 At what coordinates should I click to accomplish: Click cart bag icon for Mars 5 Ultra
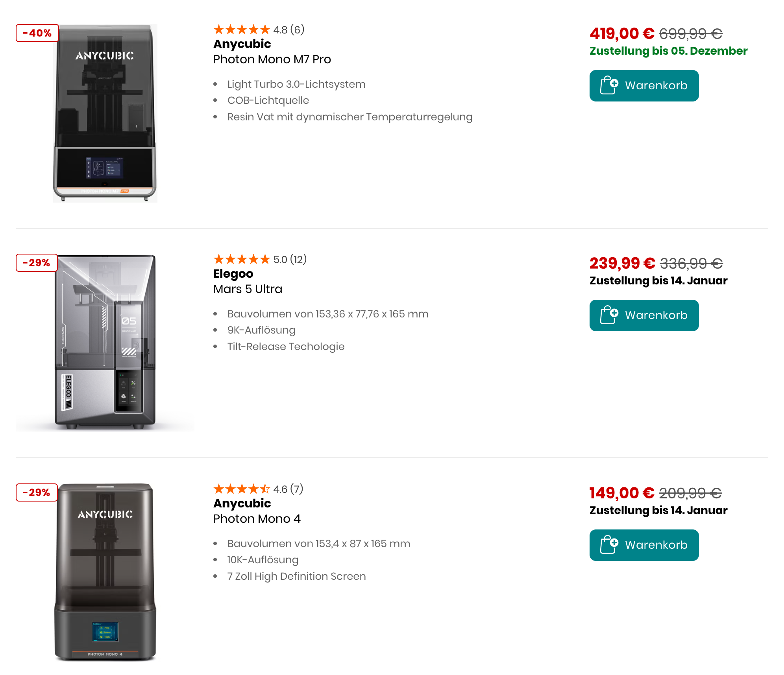pyautogui.click(x=608, y=315)
